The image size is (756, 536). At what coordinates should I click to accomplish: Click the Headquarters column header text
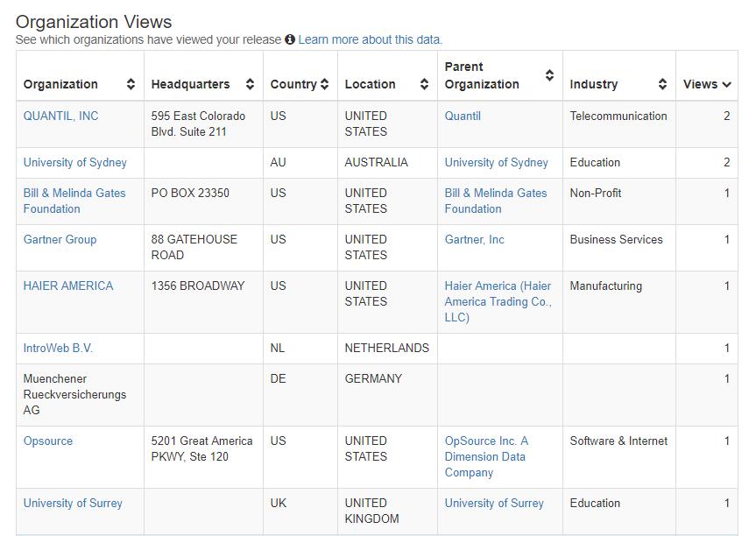tap(190, 84)
